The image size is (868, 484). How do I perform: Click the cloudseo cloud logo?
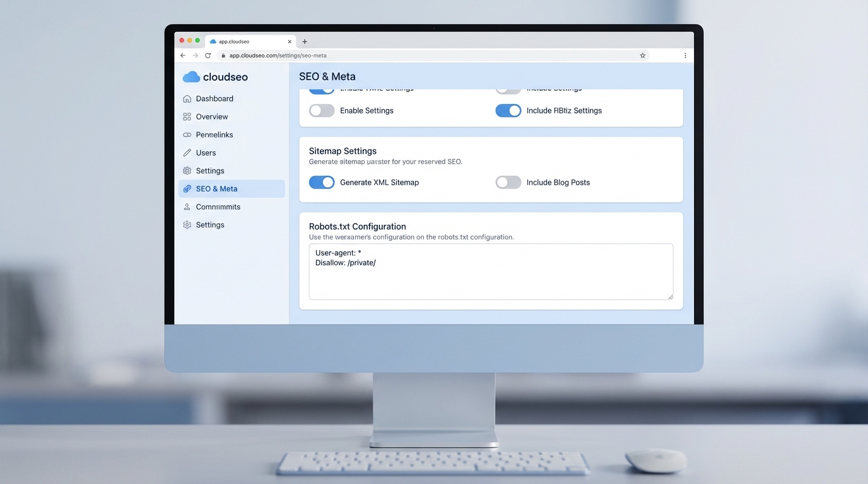191,77
